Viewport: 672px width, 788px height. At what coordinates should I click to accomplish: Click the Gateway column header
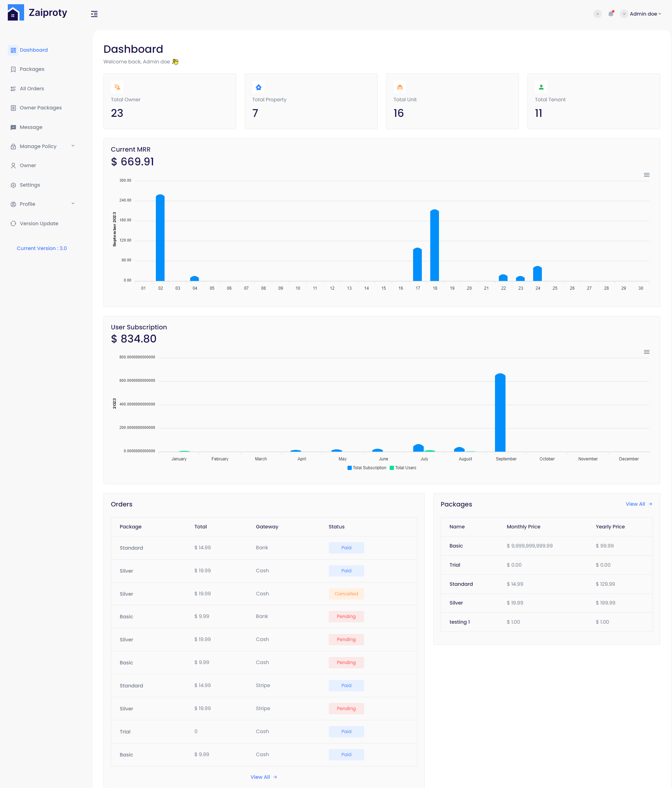pyautogui.click(x=267, y=527)
